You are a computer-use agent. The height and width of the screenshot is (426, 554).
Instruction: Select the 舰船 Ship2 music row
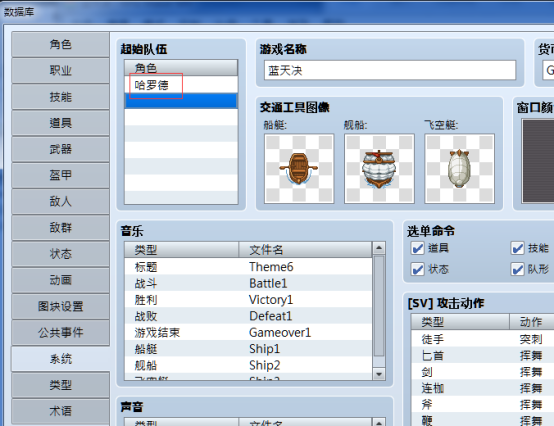click(248, 365)
